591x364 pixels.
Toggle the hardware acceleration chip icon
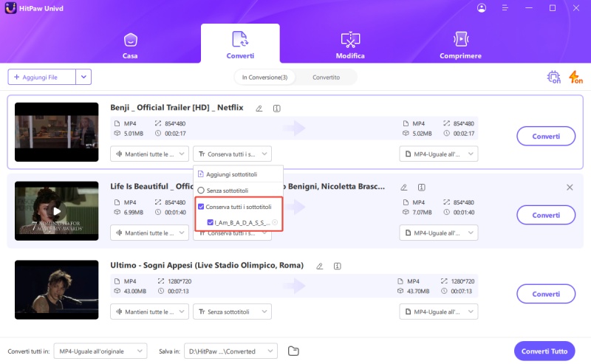[554, 77]
